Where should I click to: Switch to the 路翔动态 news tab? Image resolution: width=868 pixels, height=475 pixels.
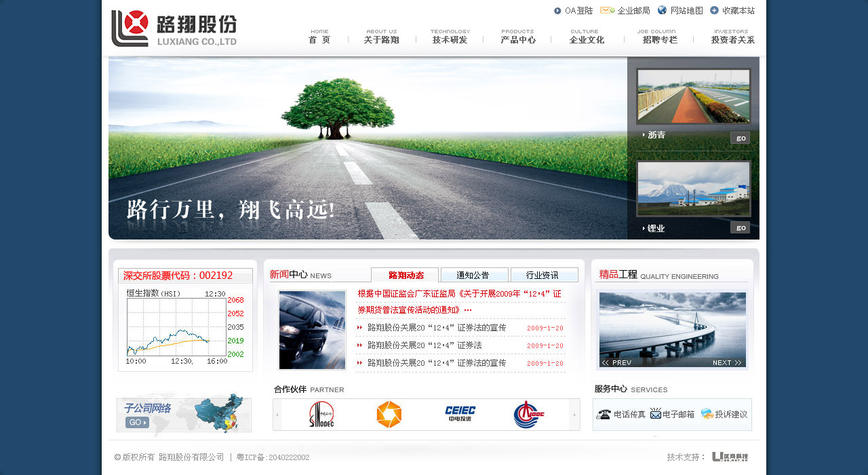405,275
